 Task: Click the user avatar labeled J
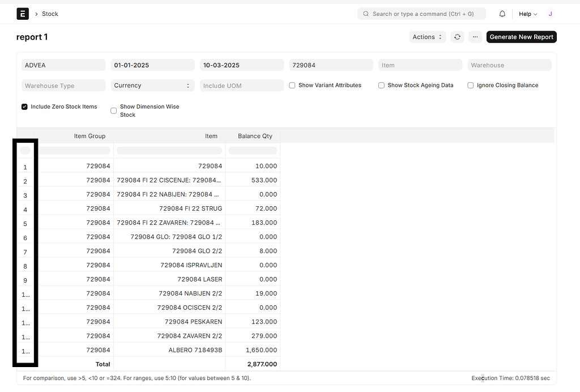pos(550,13)
